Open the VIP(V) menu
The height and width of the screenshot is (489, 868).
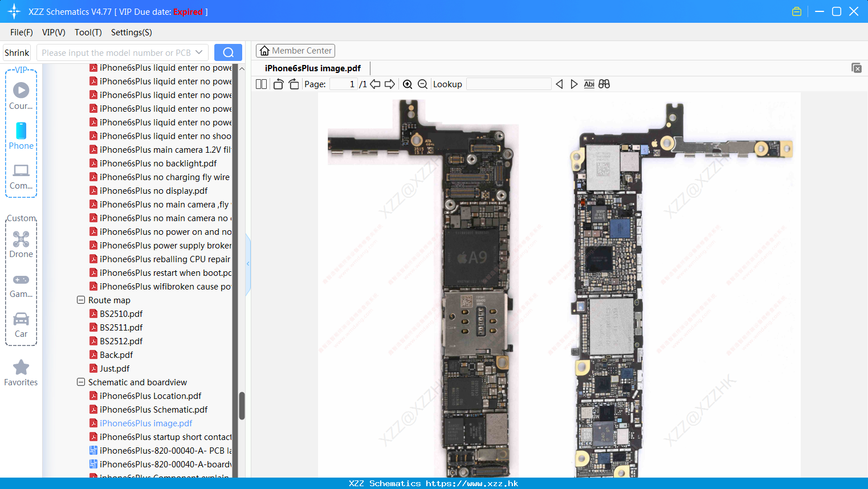54,32
